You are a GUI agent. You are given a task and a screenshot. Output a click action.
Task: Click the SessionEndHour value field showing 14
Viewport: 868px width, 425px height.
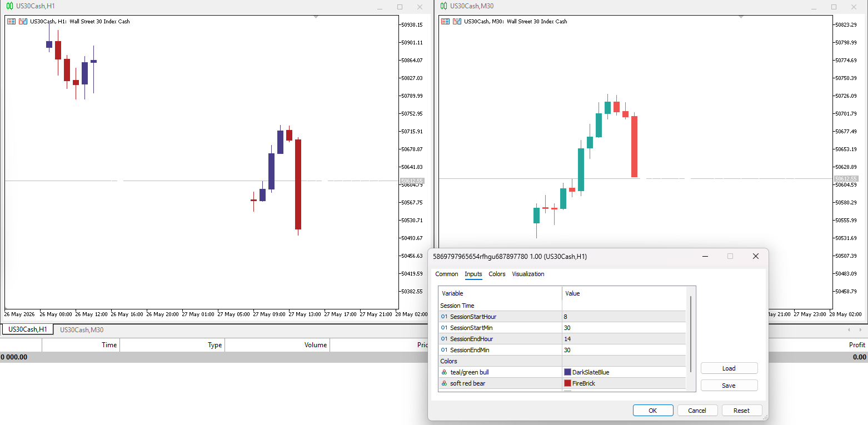[624, 339]
